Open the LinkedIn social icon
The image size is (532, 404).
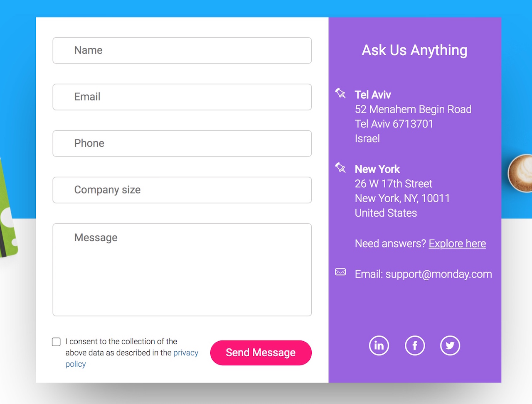click(379, 345)
